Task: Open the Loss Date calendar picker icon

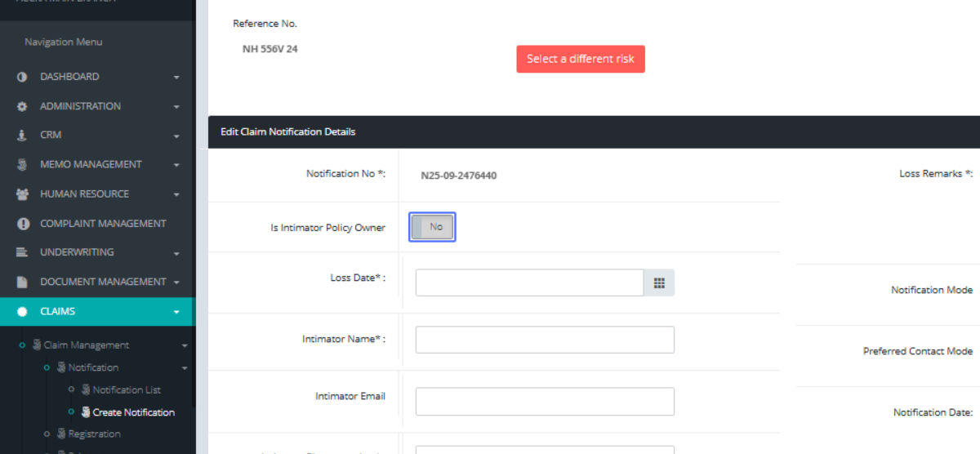Action: coord(659,283)
